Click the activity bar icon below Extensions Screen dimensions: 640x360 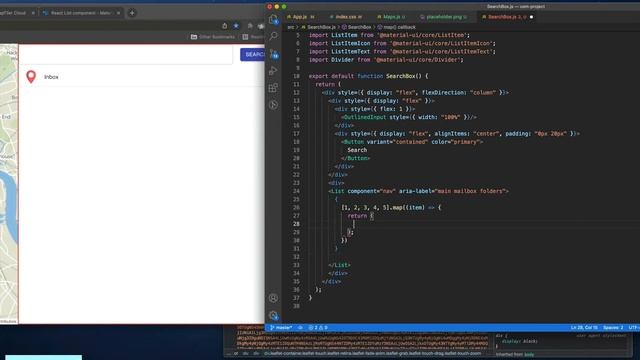pyautogui.click(x=273, y=105)
